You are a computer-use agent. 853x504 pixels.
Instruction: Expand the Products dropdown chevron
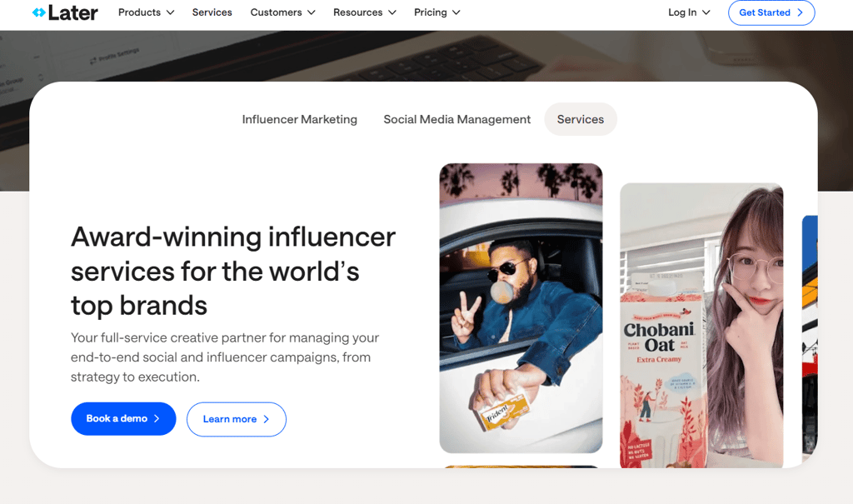click(x=170, y=12)
